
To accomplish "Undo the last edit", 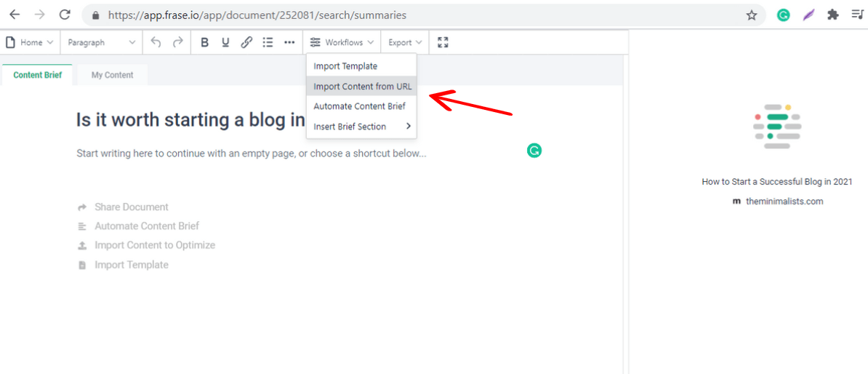I will 156,42.
